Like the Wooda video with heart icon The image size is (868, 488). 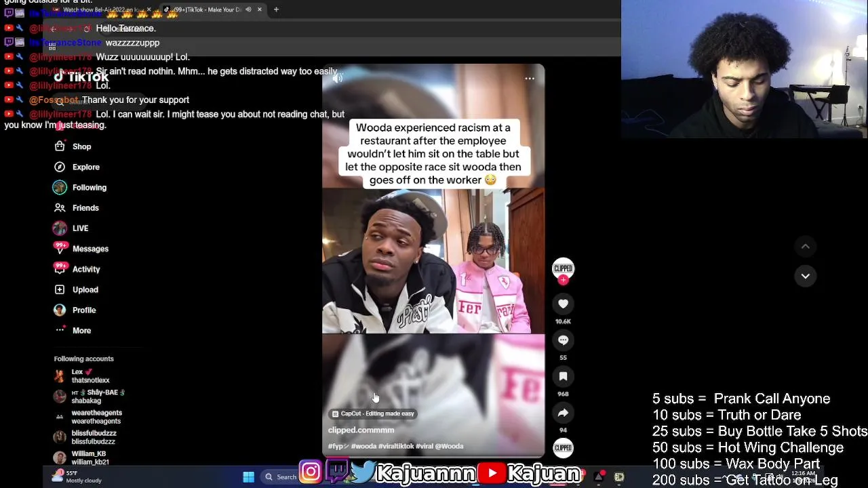[563, 304]
